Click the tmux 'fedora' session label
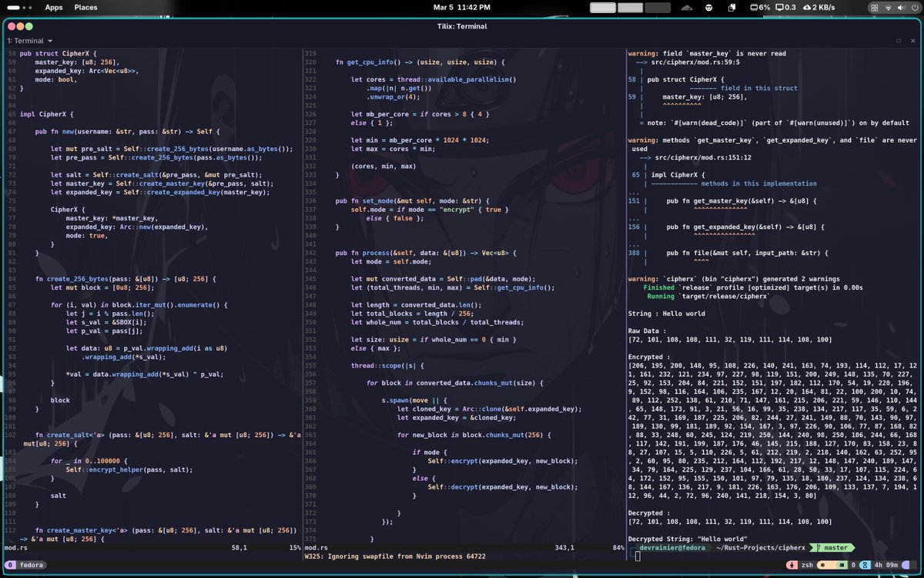Screen dimensions: 924x578 [x=32, y=565]
